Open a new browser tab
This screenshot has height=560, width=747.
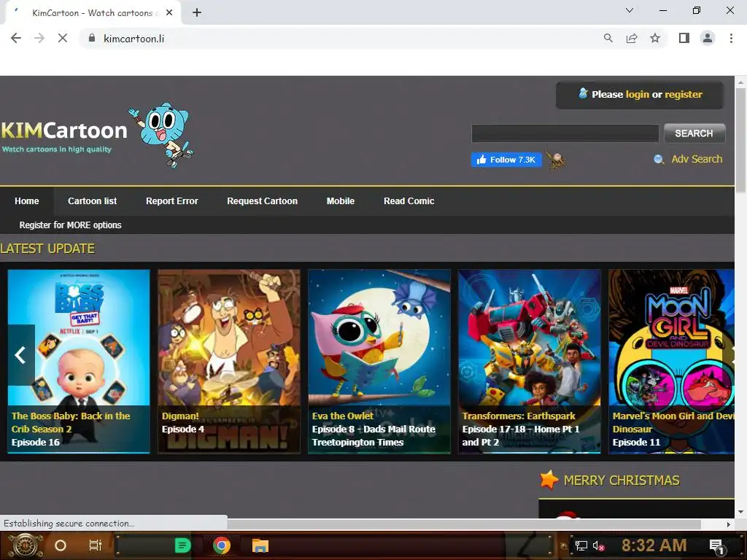tap(197, 13)
